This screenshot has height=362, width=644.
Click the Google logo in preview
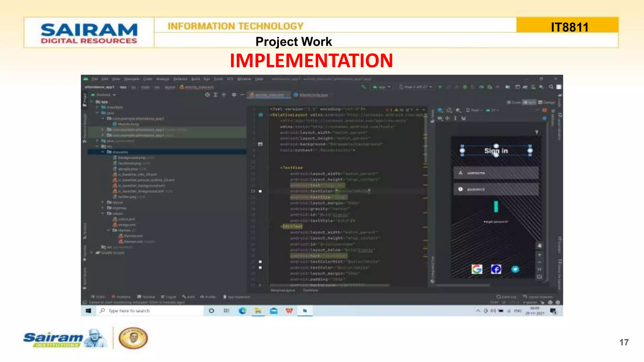click(x=477, y=269)
